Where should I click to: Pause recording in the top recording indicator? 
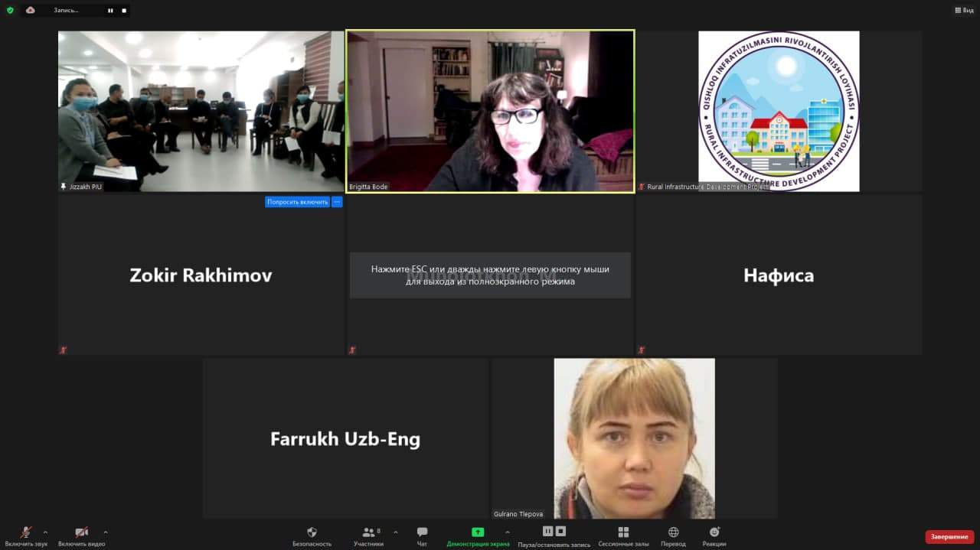[110, 11]
